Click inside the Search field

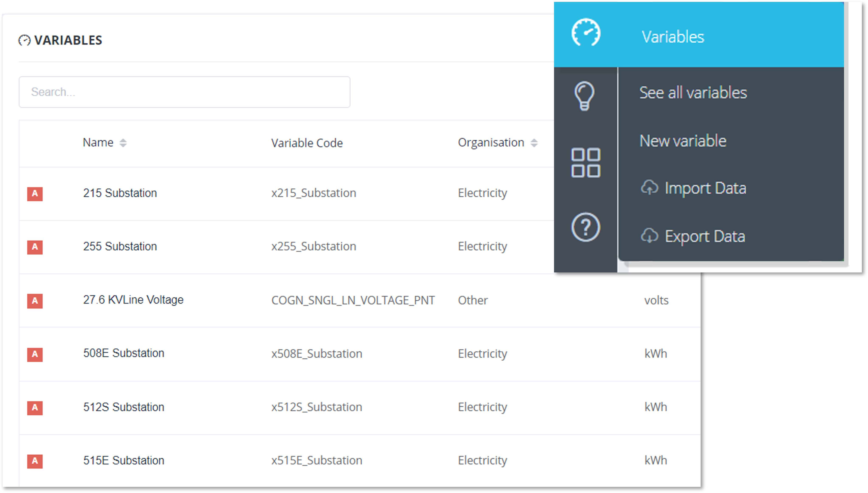point(184,92)
